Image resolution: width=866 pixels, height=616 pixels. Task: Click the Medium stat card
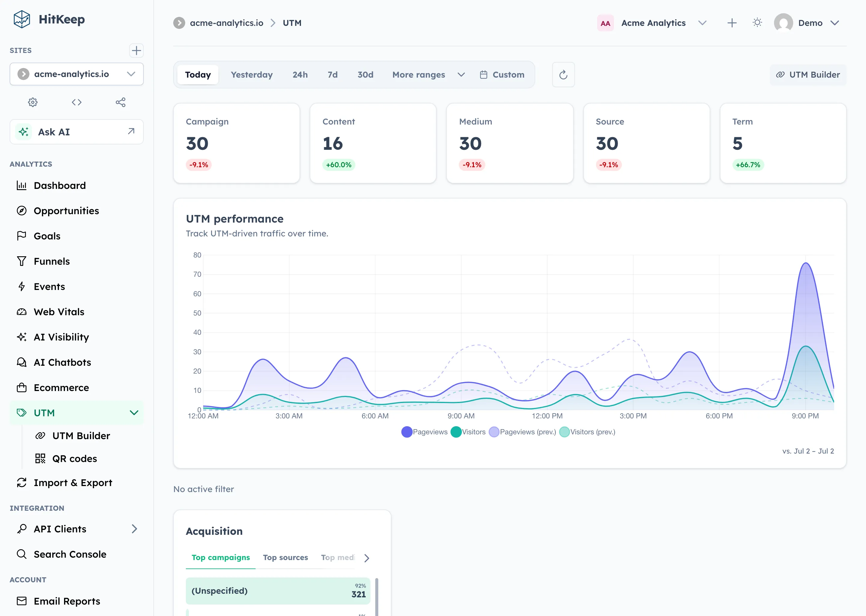pos(510,143)
